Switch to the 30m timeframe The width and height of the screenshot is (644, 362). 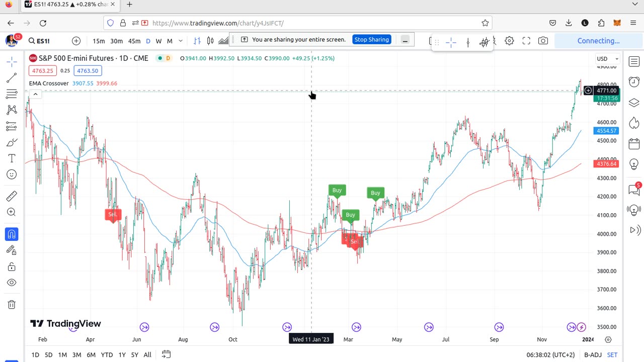(x=116, y=41)
